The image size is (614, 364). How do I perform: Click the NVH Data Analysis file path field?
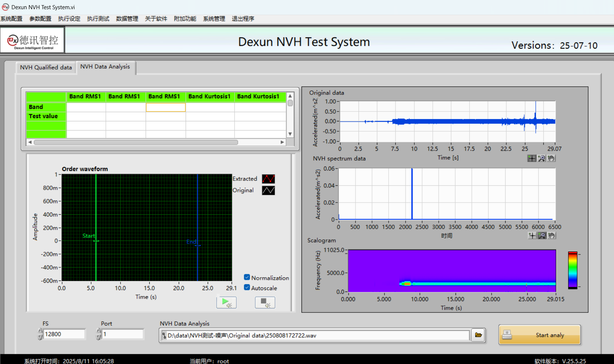(x=316, y=335)
